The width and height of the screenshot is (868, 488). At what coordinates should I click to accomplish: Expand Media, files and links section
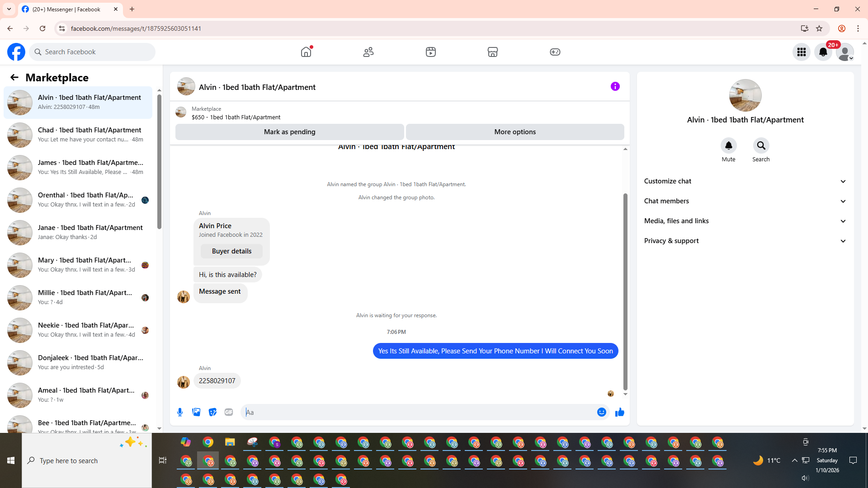point(745,221)
